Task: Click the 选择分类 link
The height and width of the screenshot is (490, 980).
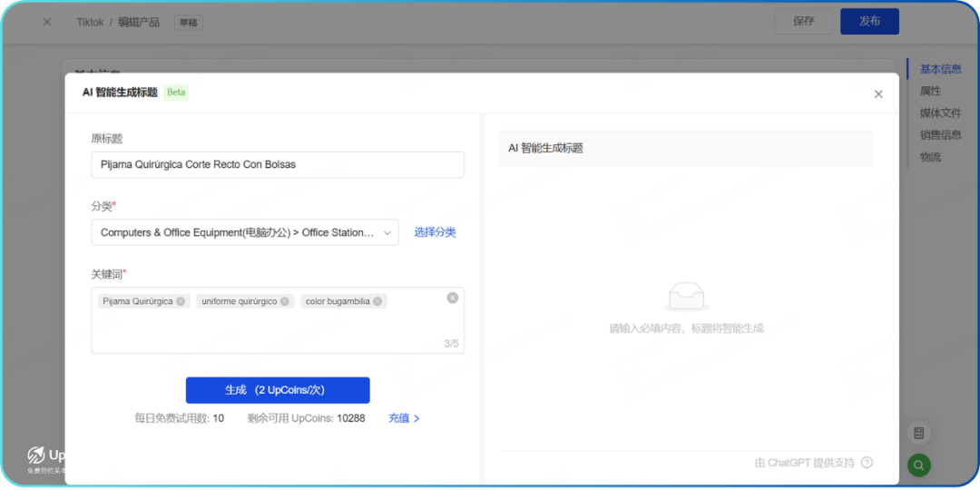Action: click(435, 232)
